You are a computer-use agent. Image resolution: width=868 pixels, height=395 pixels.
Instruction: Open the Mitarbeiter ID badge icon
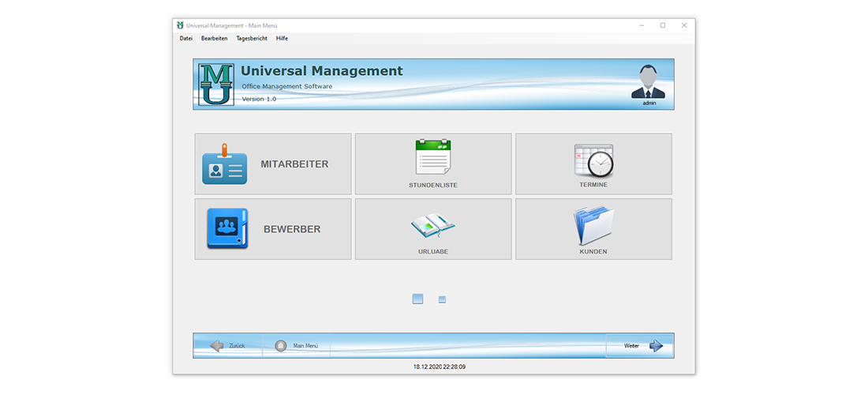pos(224,164)
